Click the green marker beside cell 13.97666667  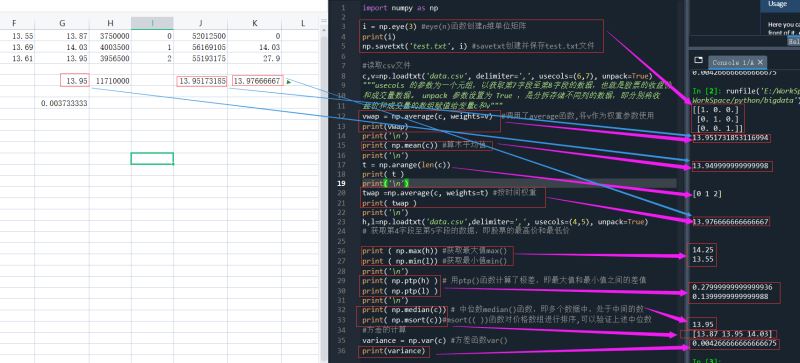click(289, 81)
